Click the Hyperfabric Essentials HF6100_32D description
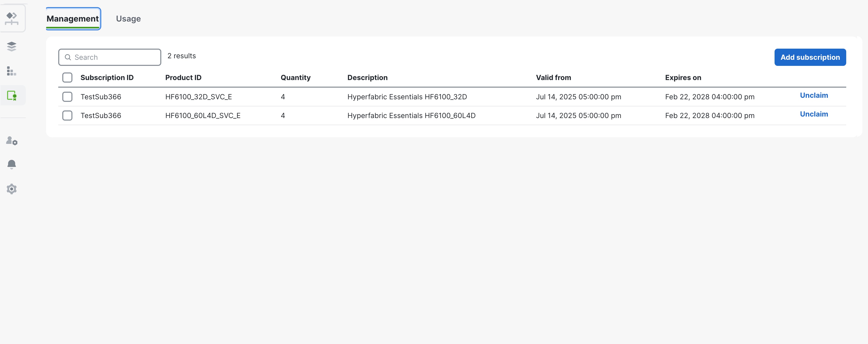This screenshot has height=344, width=868. [x=407, y=97]
